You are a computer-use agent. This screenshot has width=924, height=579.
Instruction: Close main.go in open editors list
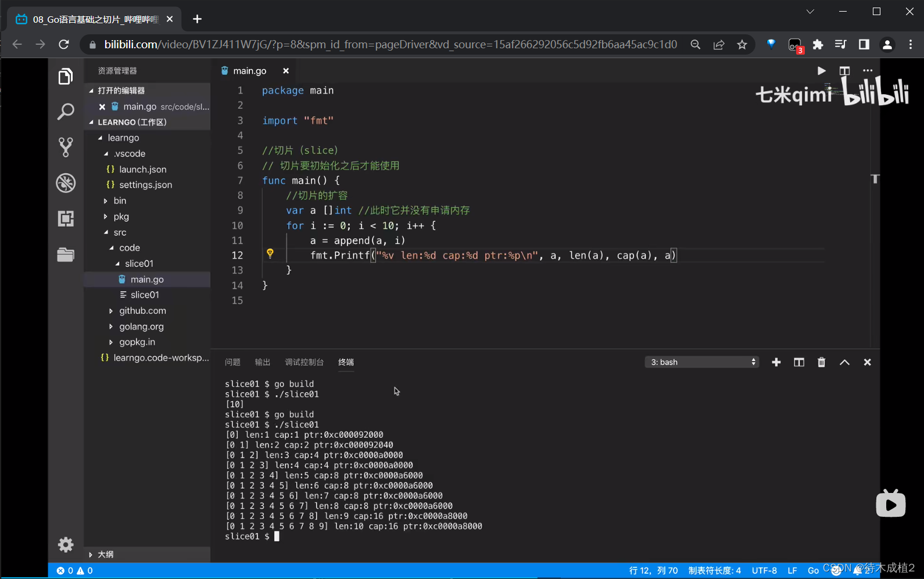coord(102,107)
